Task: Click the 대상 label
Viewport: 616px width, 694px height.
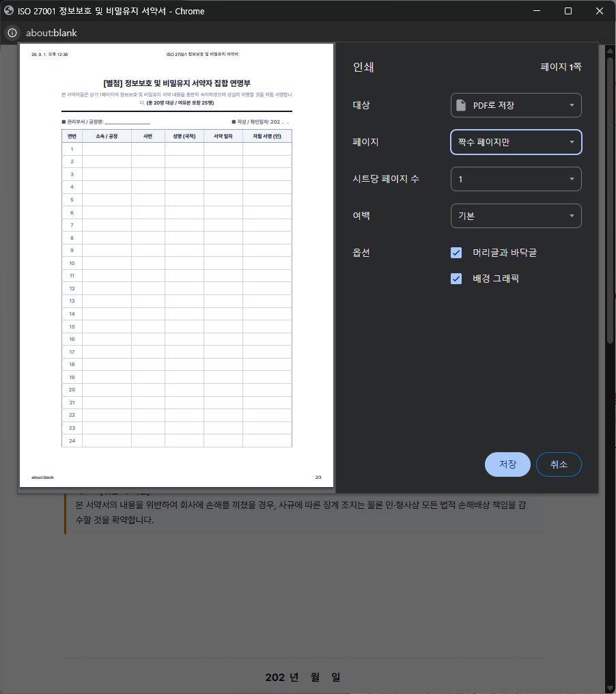Action: (x=361, y=105)
